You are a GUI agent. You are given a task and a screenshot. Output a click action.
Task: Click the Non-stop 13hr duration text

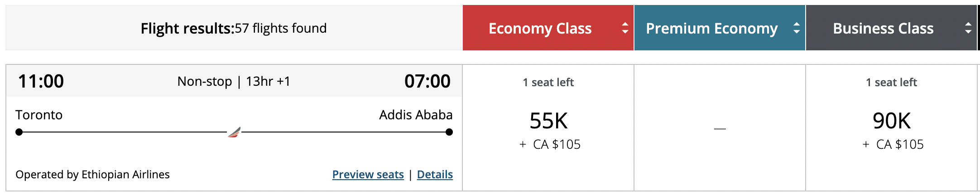tap(234, 82)
